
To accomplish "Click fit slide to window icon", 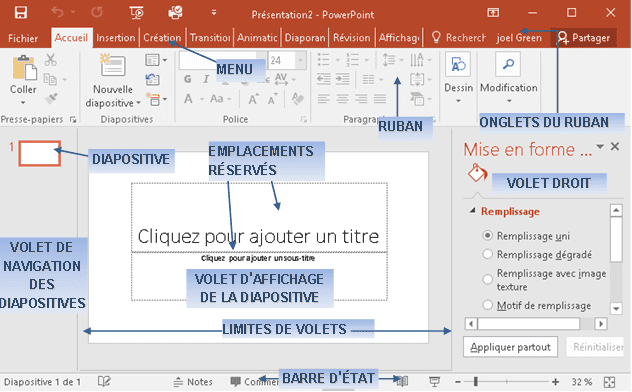I will pos(609,382).
